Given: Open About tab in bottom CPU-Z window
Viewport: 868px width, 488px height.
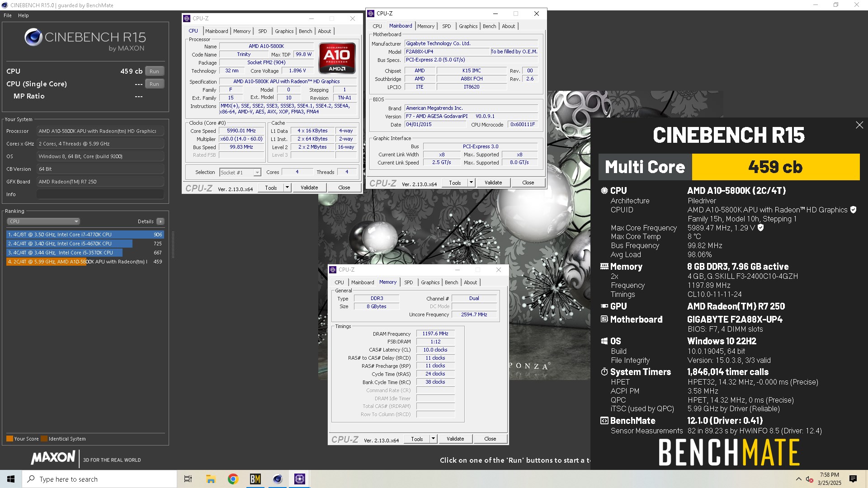Looking at the screenshot, I should [x=471, y=282].
